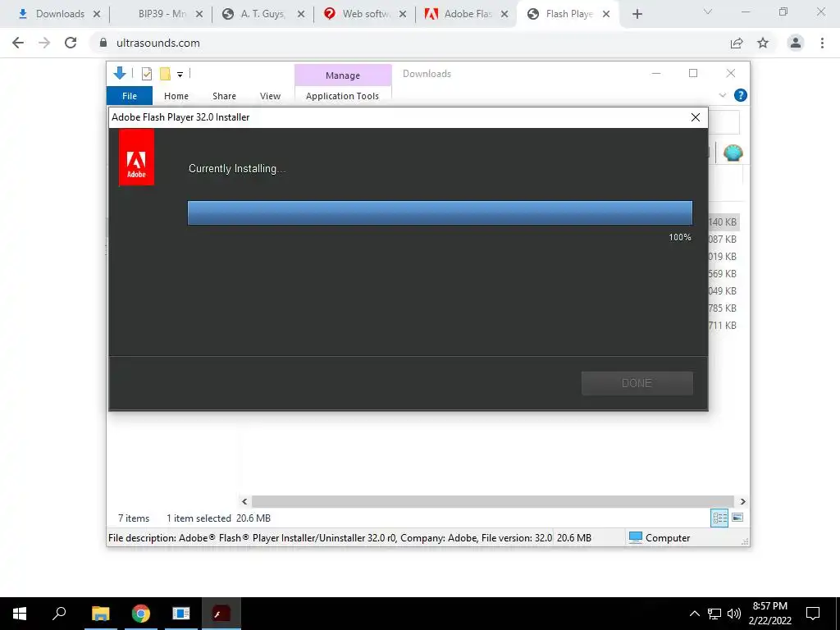The image size is (840, 630).
Task: Show hidden system tray icons
Action: [695, 614]
